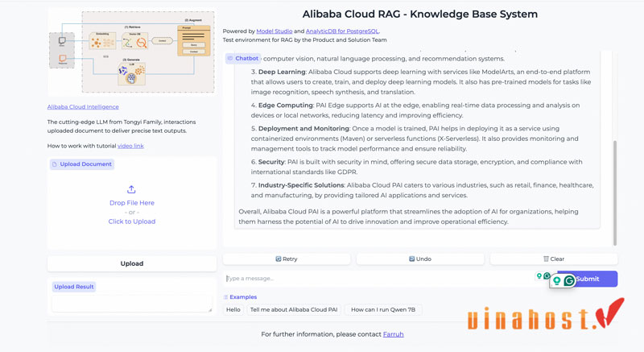Image resolution: width=644 pixels, height=352 pixels.
Task: Click the paragraph starting Overall, Alibaba Cloud PAI
Action: click(408, 217)
